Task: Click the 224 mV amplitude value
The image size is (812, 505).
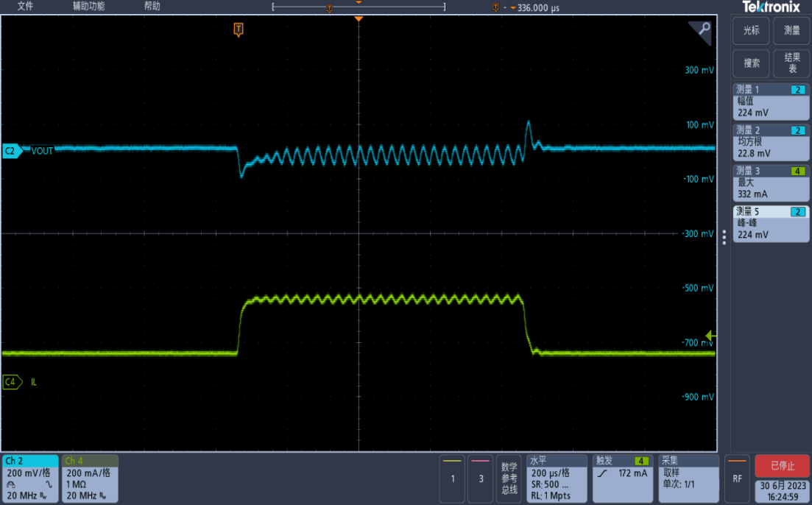Action: click(753, 113)
